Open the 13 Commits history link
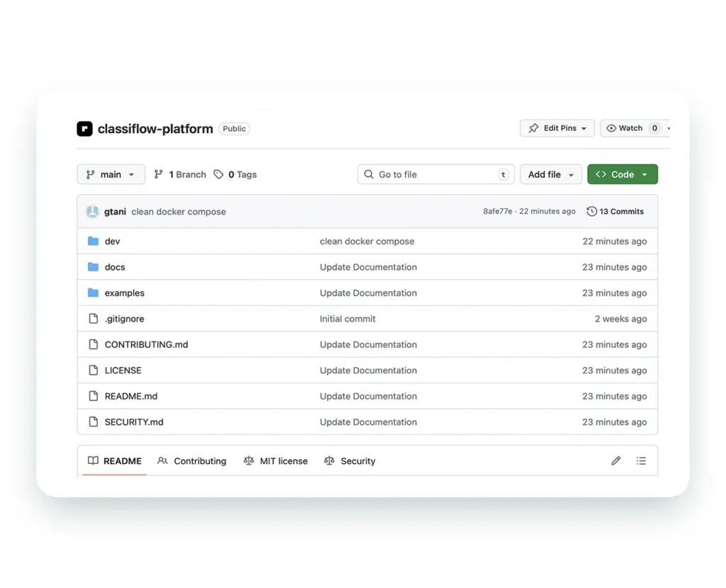The height and width of the screenshot is (588, 726). tap(620, 212)
